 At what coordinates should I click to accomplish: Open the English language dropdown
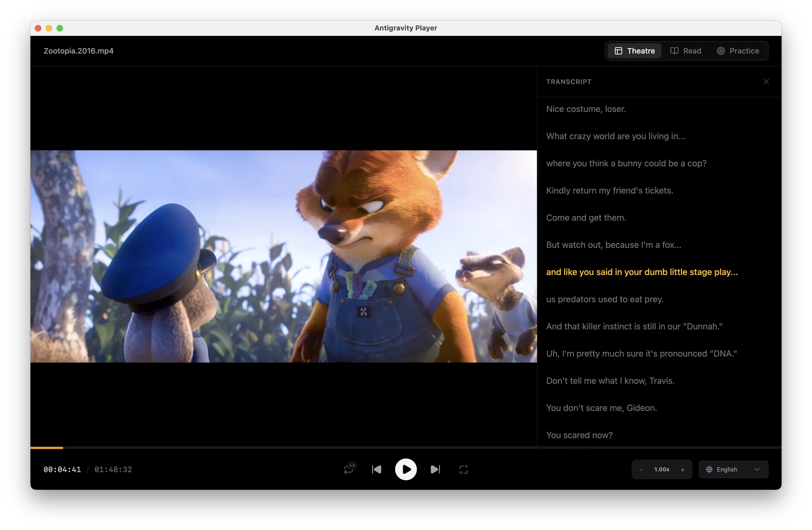click(733, 469)
